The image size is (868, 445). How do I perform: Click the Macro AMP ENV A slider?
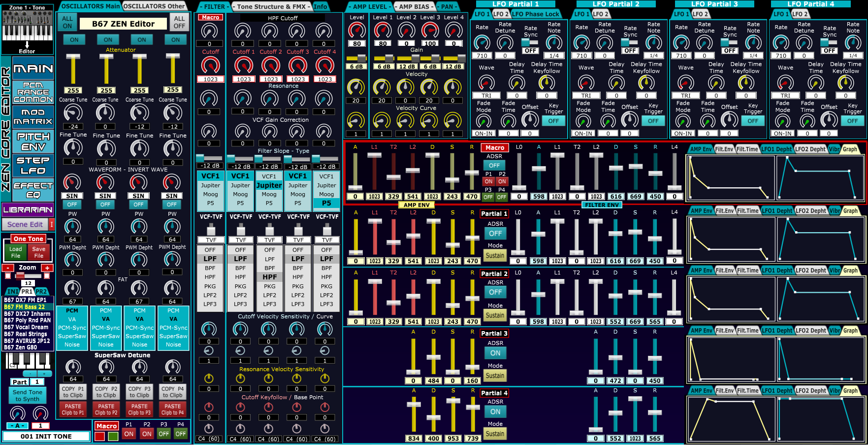(355, 171)
